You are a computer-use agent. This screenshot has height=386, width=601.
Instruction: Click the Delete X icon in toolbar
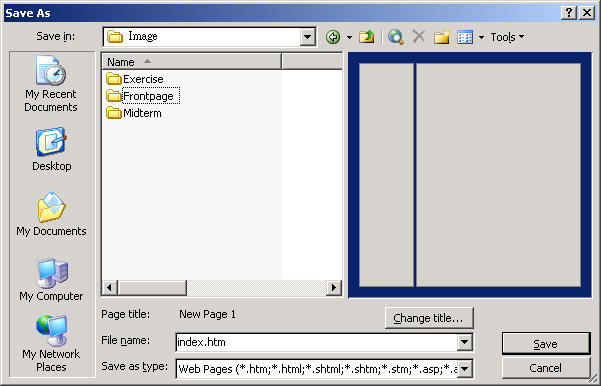(x=419, y=37)
